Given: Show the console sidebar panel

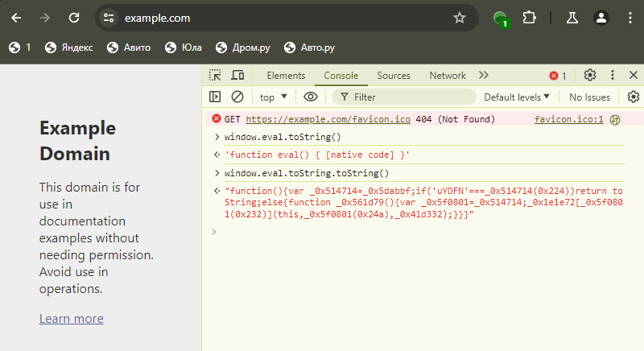Looking at the screenshot, I should pyautogui.click(x=215, y=97).
